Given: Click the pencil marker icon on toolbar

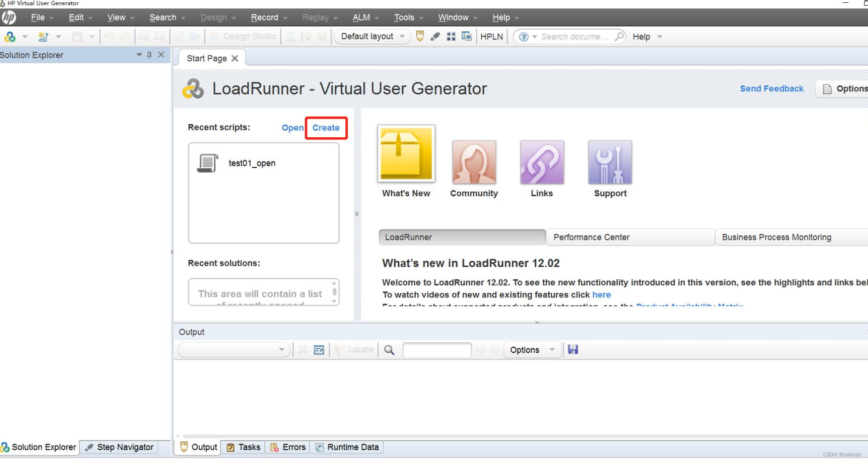Looking at the screenshot, I should click(435, 36).
